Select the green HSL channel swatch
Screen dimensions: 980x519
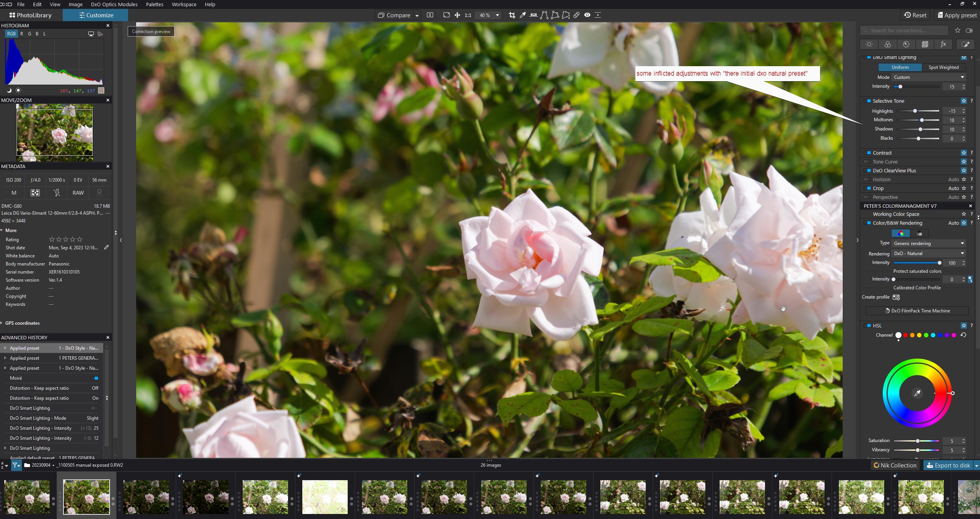pyautogui.click(x=926, y=335)
